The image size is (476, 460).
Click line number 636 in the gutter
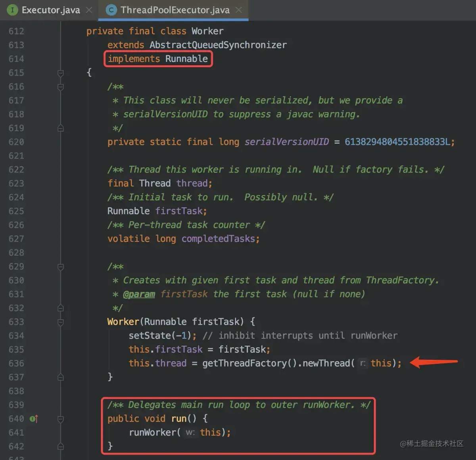point(16,363)
